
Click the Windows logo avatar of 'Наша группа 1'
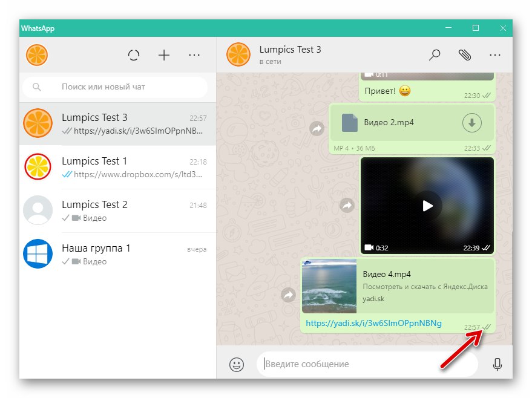pyautogui.click(x=38, y=254)
